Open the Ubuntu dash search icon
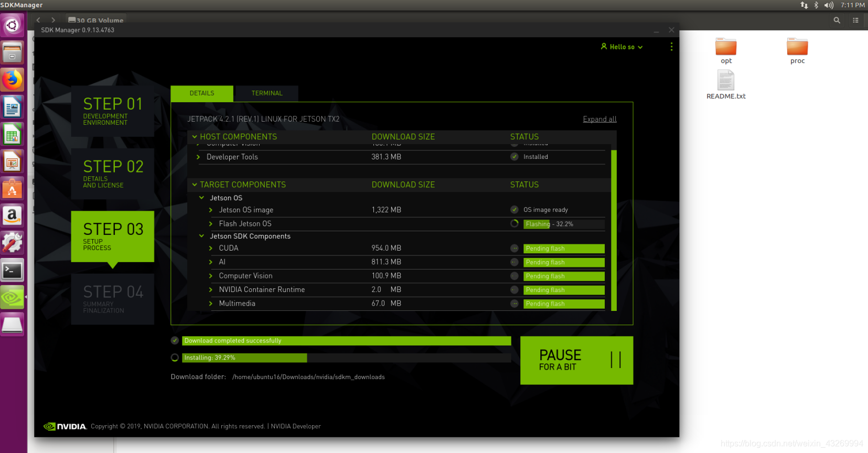This screenshot has width=868, height=453. click(12, 25)
